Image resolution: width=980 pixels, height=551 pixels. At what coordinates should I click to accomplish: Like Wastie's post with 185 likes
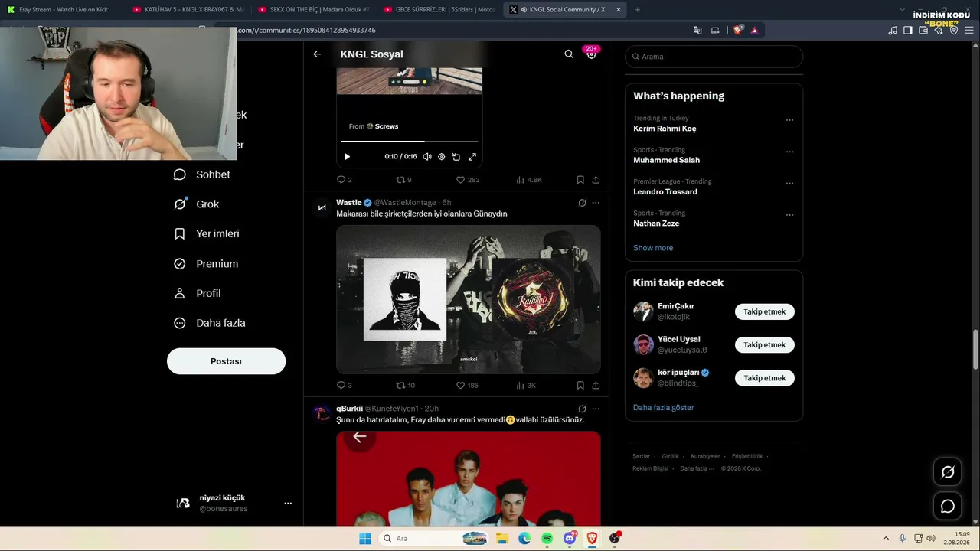point(467,386)
